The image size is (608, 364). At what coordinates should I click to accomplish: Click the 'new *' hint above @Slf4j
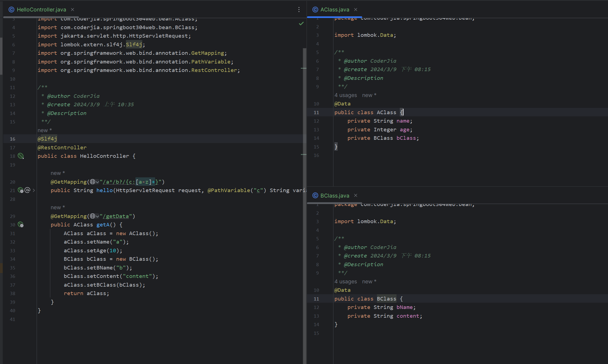click(45, 130)
